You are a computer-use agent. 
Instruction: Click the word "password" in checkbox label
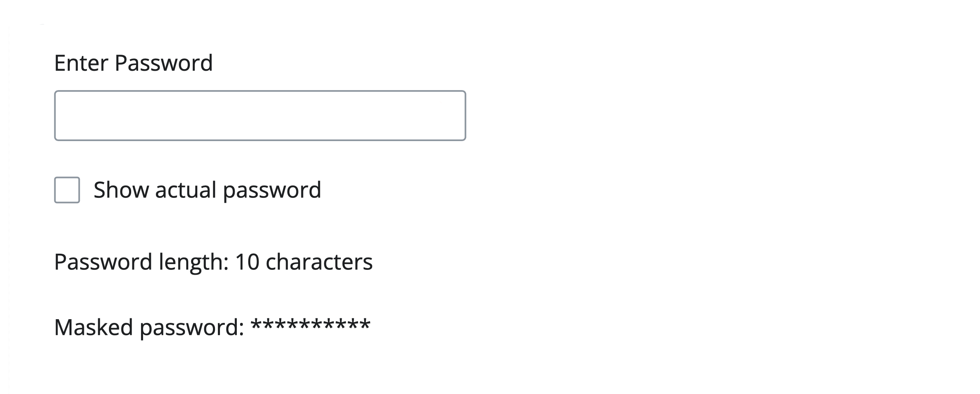pyautogui.click(x=272, y=190)
